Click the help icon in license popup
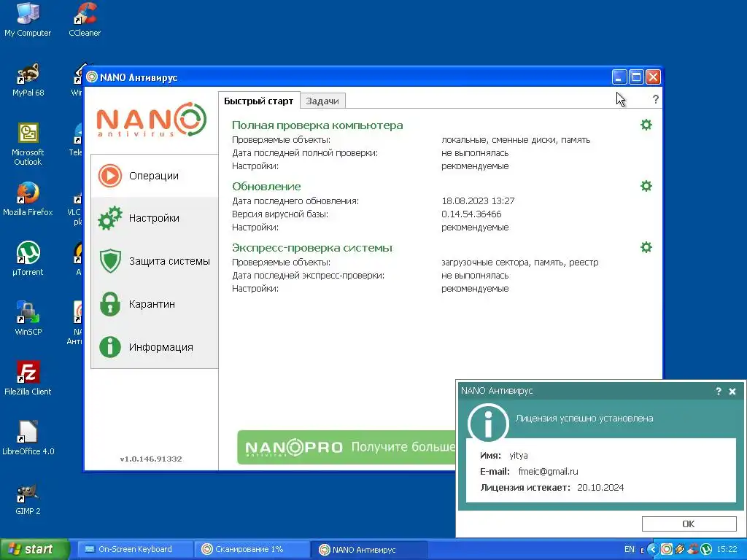The width and height of the screenshot is (747, 560). (x=719, y=392)
